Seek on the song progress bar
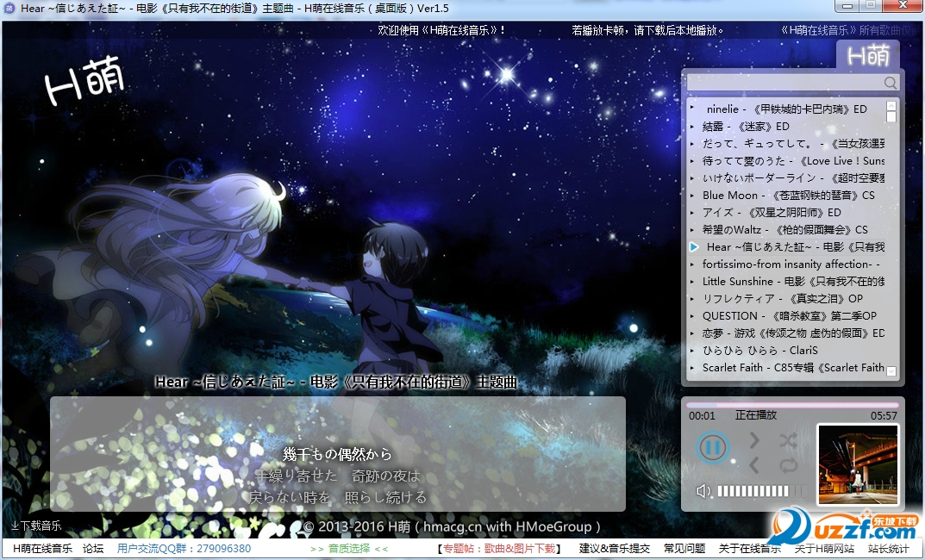This screenshot has width=925, height=560. pos(792,406)
